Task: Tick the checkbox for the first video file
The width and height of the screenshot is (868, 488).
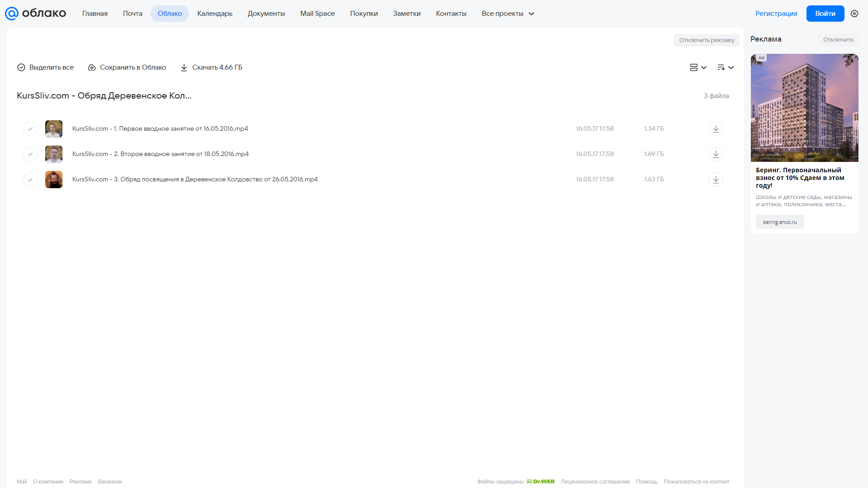Action: tap(30, 129)
